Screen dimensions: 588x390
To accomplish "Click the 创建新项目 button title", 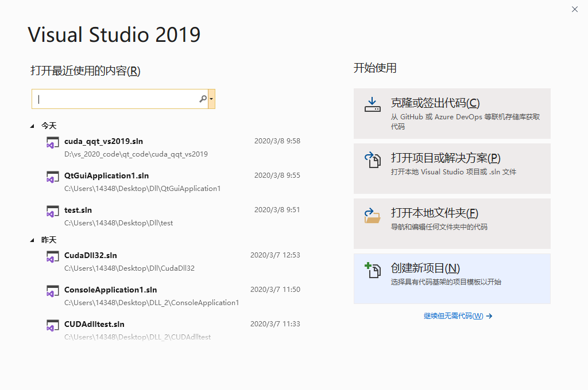I will 425,268.
